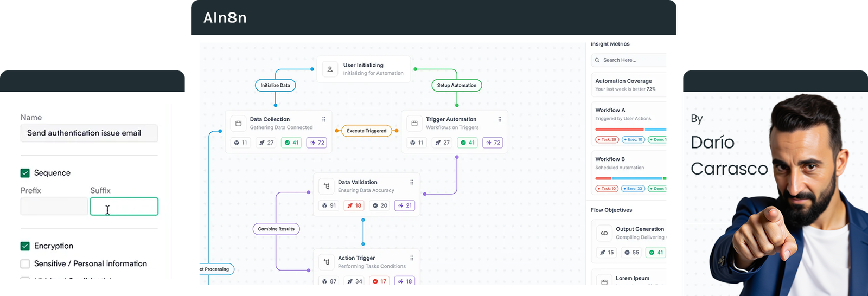The image size is (868, 296).
Task: Open Data Collection node drag handle menu
Action: pyautogui.click(x=324, y=119)
